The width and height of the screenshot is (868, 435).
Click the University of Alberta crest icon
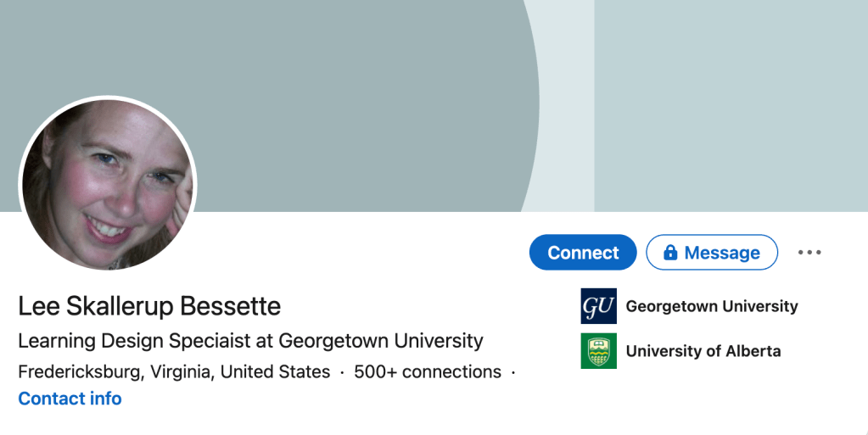pyautogui.click(x=598, y=351)
